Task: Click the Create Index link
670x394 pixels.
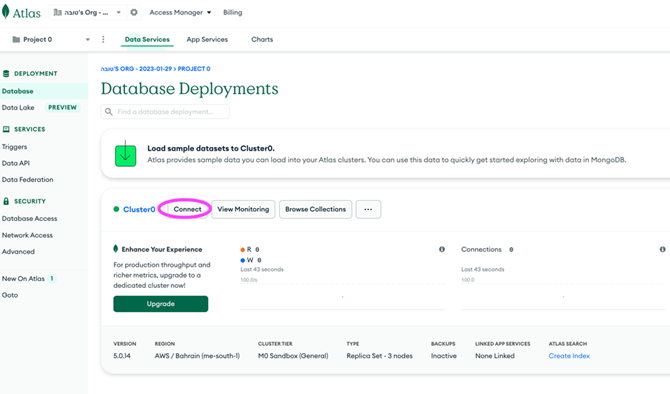Action: 569,356
